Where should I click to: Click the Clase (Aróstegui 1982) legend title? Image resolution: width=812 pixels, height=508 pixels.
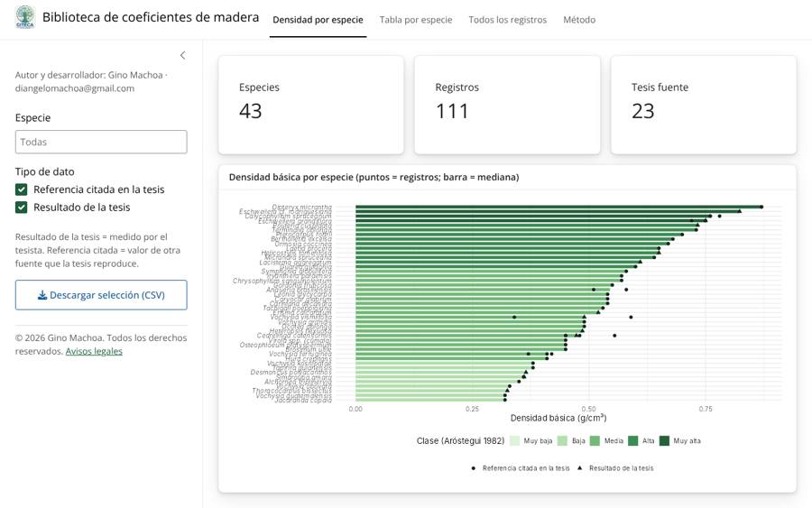(x=460, y=440)
